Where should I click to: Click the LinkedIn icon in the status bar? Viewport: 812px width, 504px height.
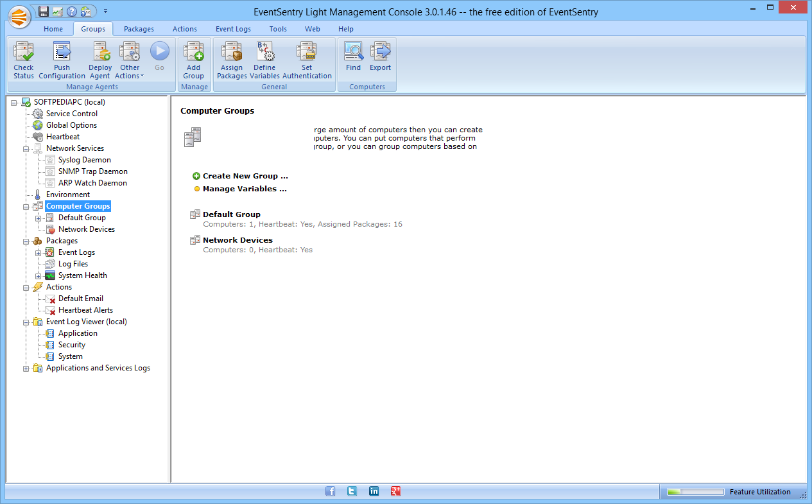pyautogui.click(x=374, y=491)
